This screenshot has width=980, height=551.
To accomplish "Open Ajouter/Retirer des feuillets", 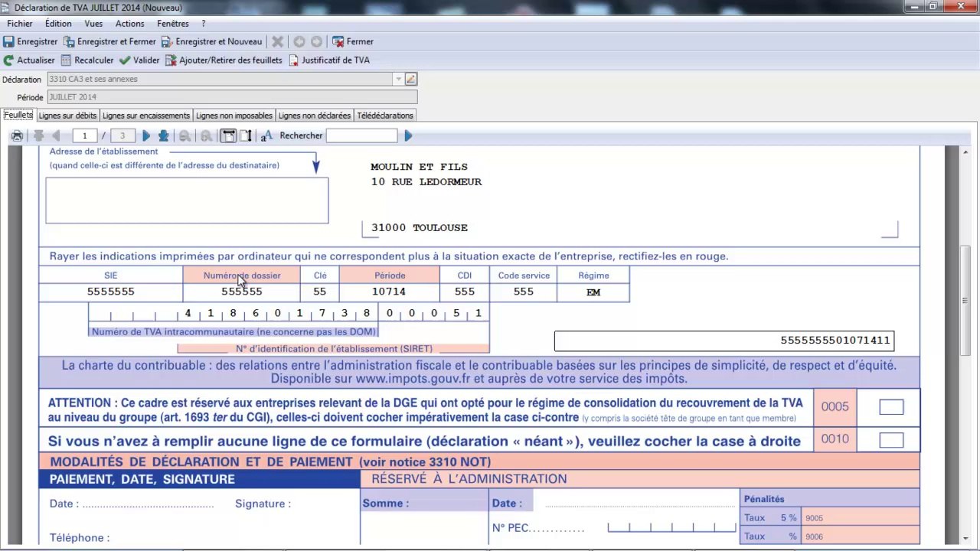I will click(224, 60).
